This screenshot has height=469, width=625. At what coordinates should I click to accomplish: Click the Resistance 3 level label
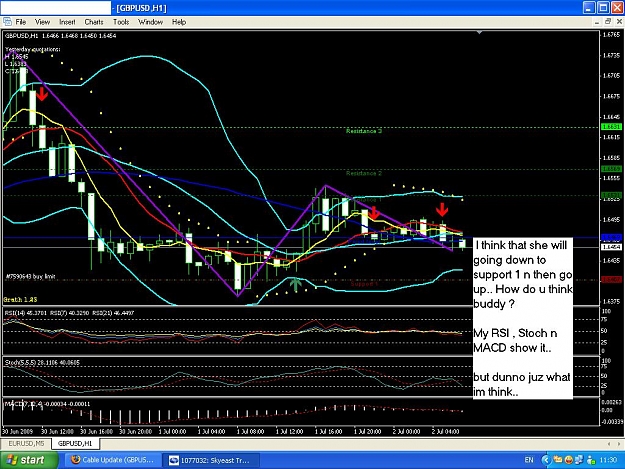(364, 131)
